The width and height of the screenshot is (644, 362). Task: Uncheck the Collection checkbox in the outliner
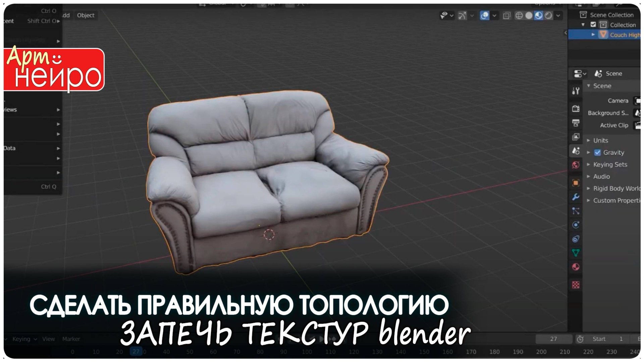point(592,25)
